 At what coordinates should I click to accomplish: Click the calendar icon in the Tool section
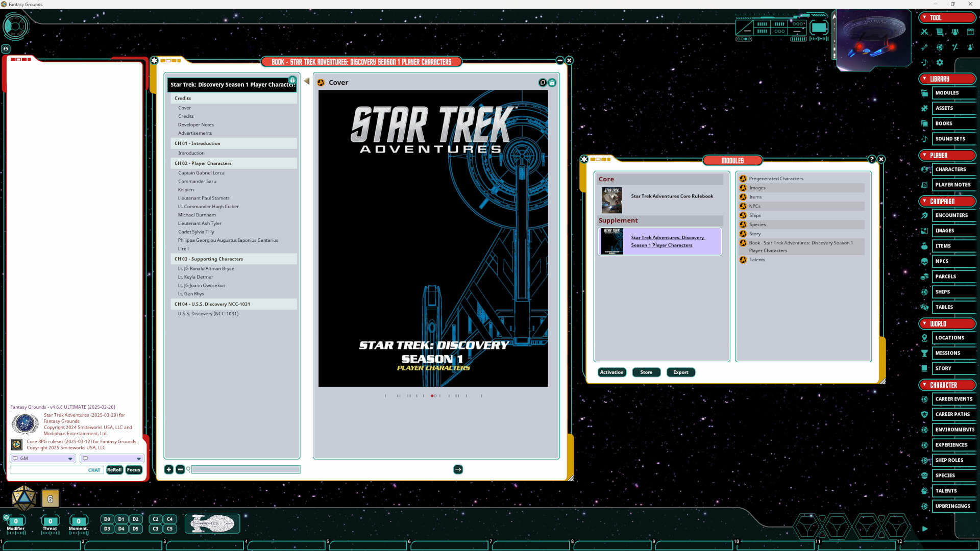[971, 32]
